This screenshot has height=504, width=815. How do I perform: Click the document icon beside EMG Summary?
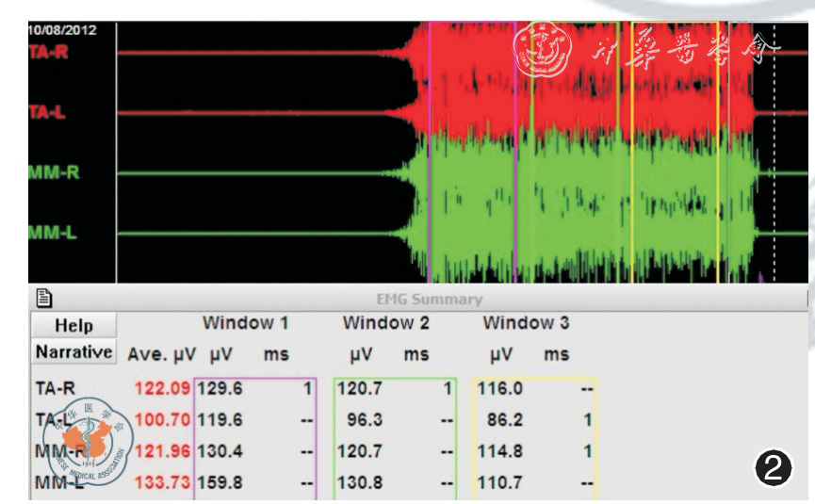pos(42,299)
